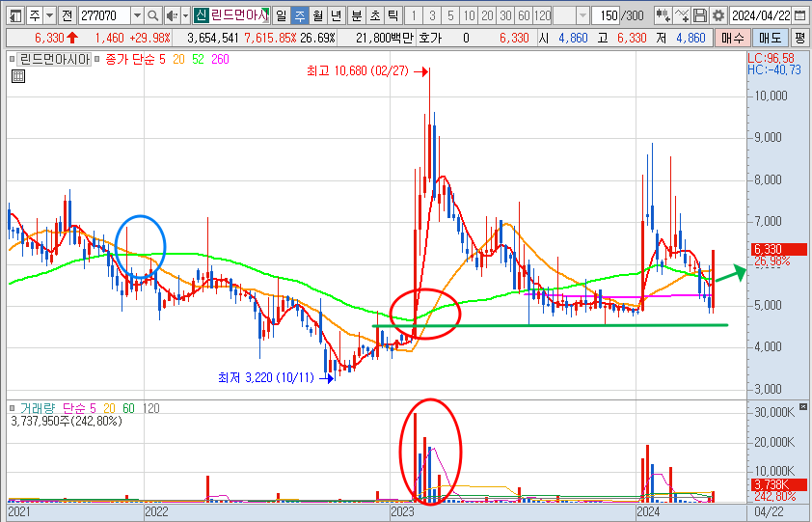Expand the speaker options dropdown arrow
The width and height of the screenshot is (812, 522).
[x=185, y=15]
